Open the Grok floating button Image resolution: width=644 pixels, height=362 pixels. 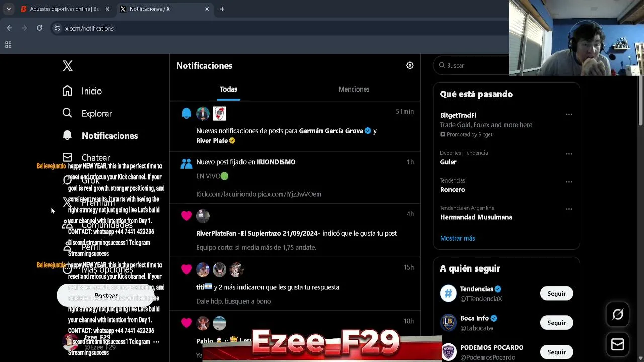618,315
